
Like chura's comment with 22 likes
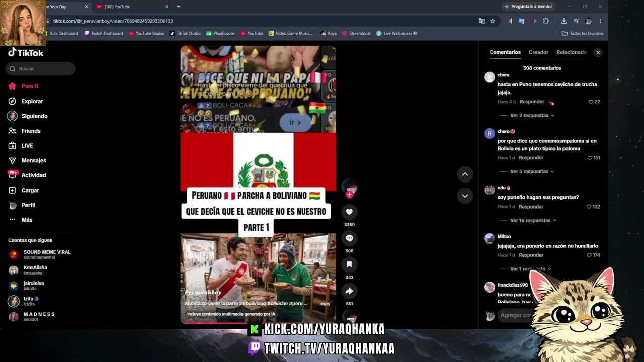tap(591, 102)
